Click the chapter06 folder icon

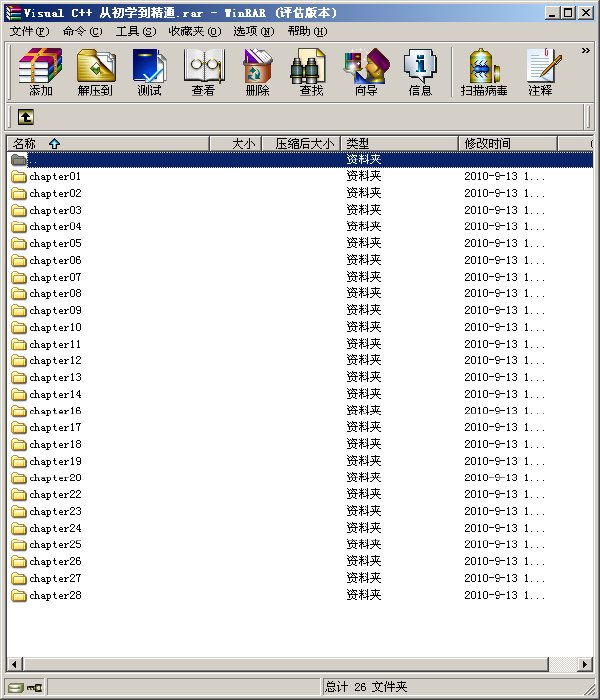(19, 260)
